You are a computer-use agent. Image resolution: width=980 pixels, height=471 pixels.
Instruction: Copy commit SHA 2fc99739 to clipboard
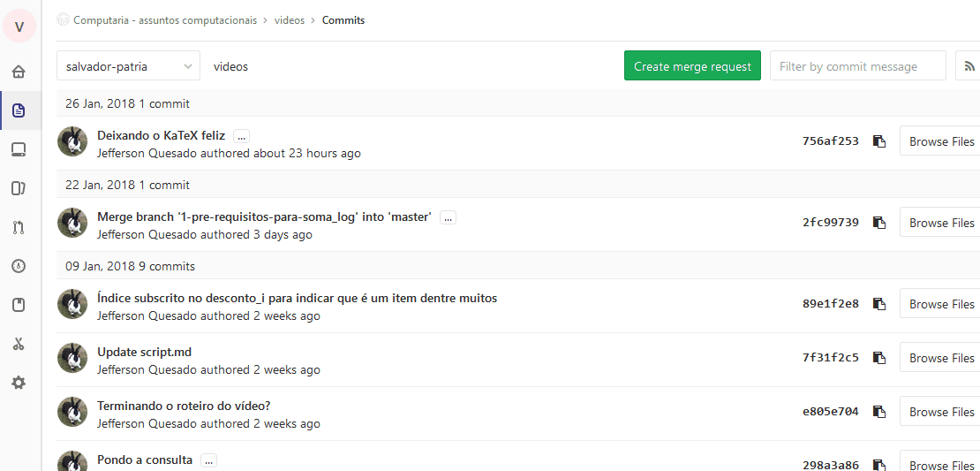[879, 223]
